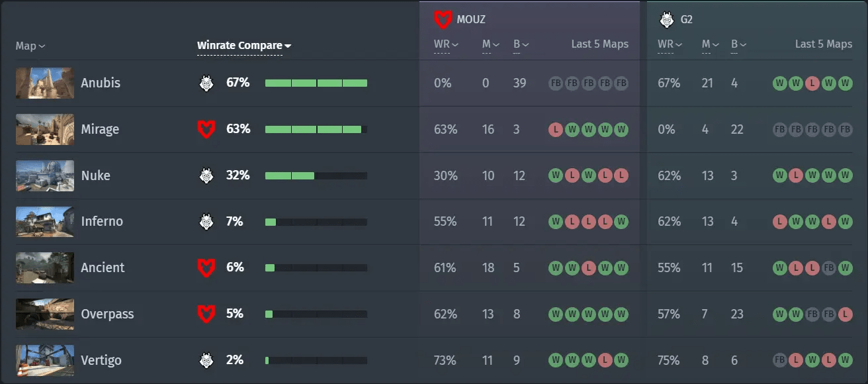Click the MOUZ icon in Mirage row
Image resolution: width=868 pixels, height=384 pixels.
206,129
